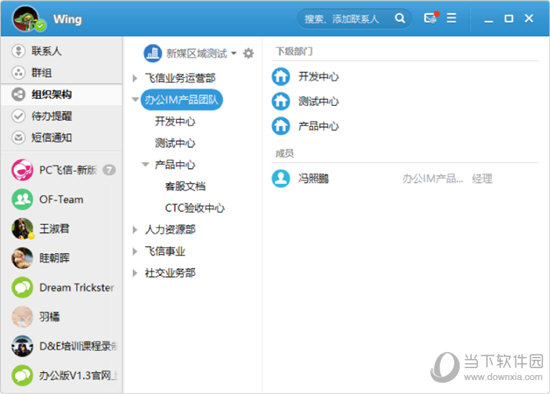Click the Wing user avatar
Screen dimensions: 550x394
(x=26, y=19)
